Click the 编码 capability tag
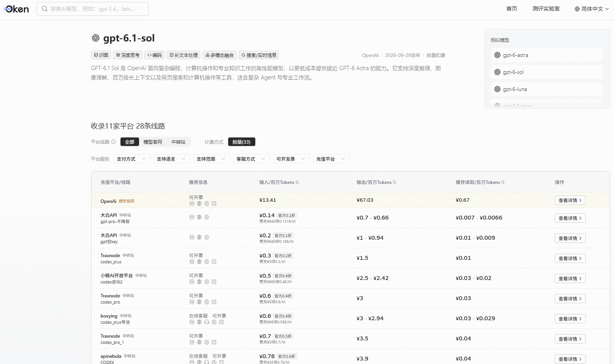614x364 pixels. click(x=155, y=55)
